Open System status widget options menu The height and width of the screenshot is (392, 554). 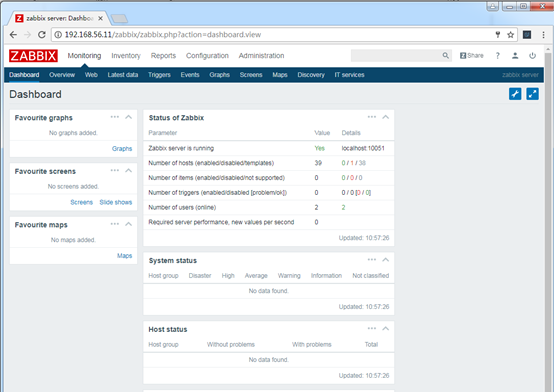point(372,260)
